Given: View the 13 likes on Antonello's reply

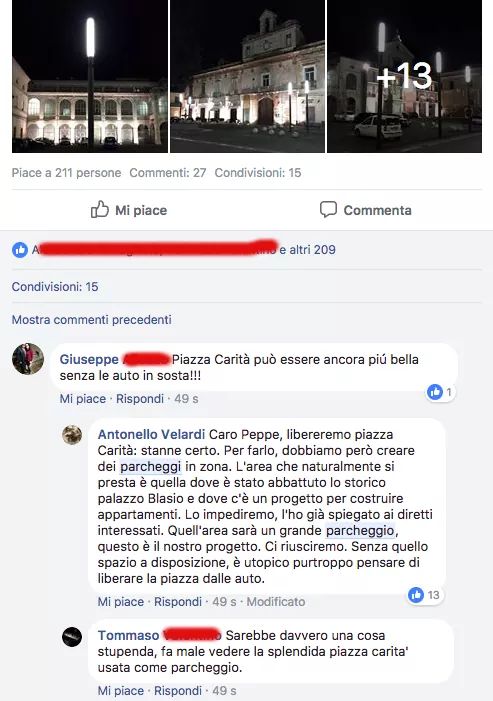Looking at the screenshot, I should pyautogui.click(x=425, y=595).
